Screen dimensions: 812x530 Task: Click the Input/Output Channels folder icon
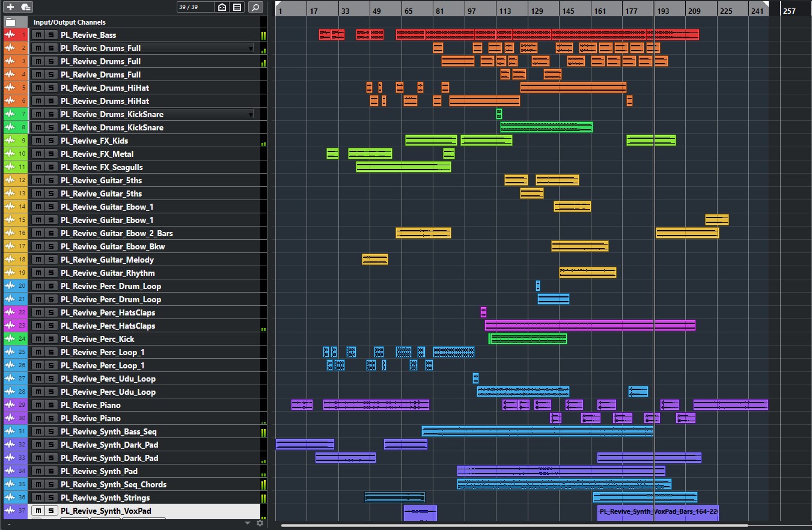(10, 22)
